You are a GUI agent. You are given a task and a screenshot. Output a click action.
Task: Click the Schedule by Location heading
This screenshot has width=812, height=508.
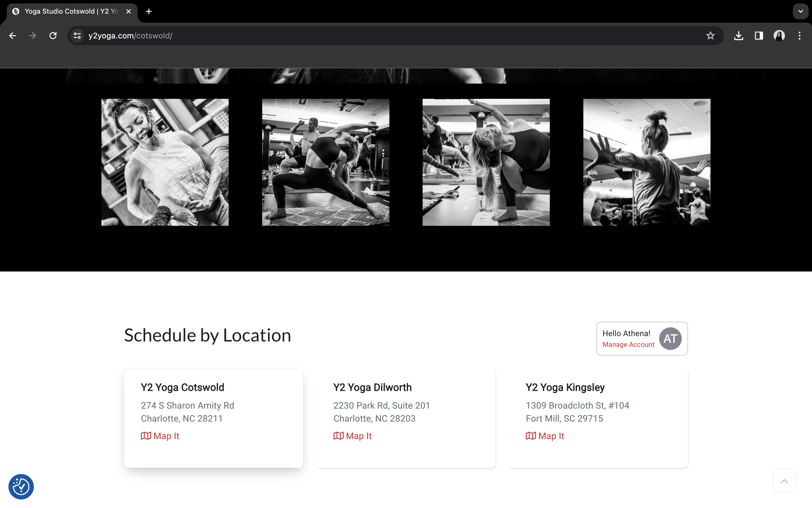(208, 335)
